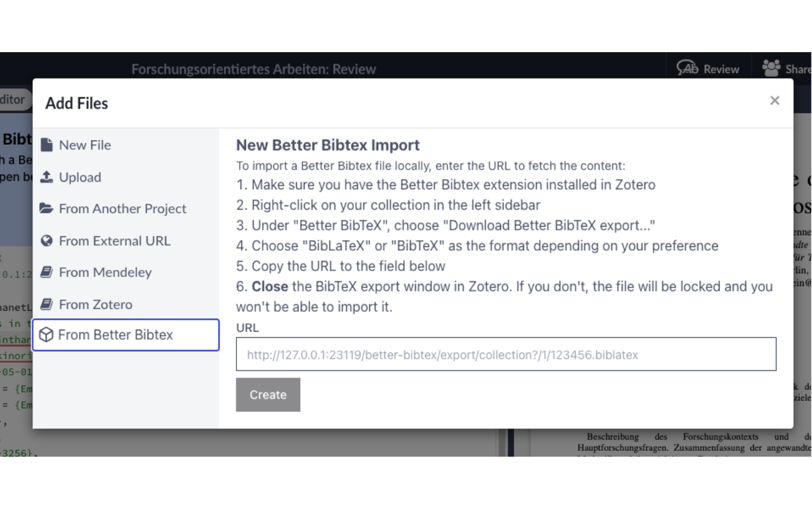Click the Upload arrow icon
Screen dimensions: 812x508
(x=46, y=177)
